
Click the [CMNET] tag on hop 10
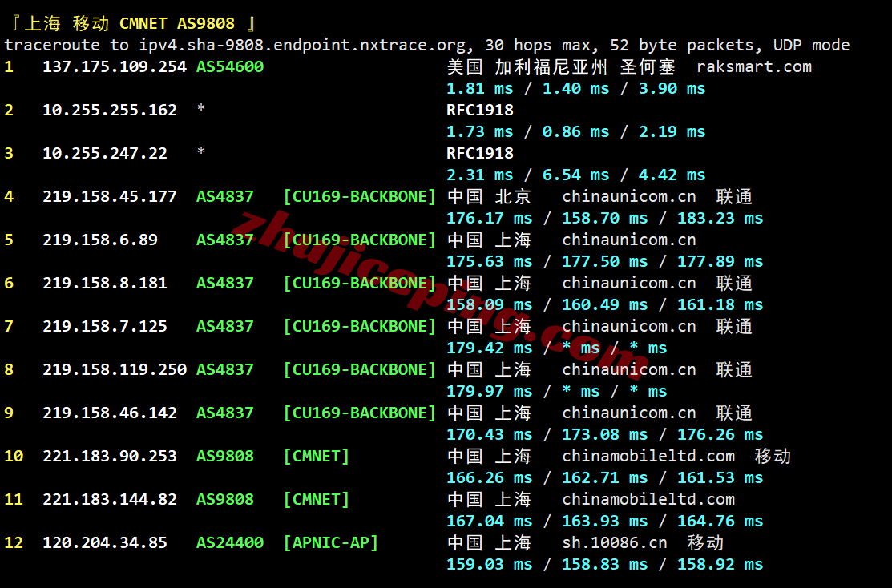[316, 457]
